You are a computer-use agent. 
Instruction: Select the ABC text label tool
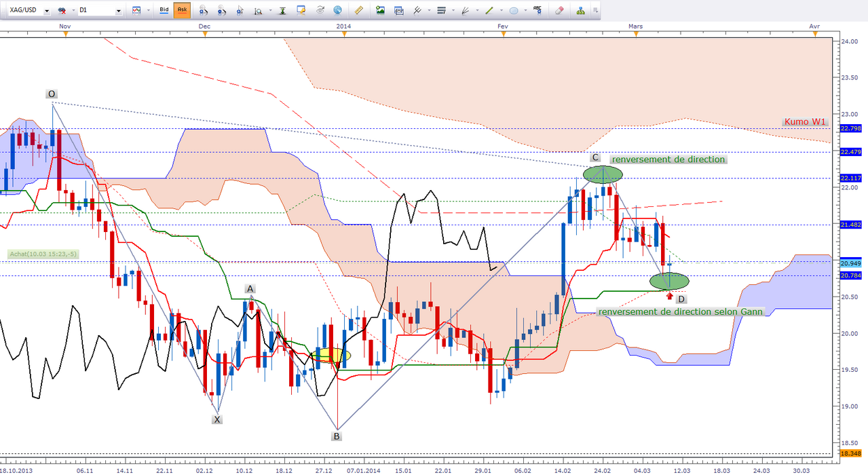pos(537,11)
